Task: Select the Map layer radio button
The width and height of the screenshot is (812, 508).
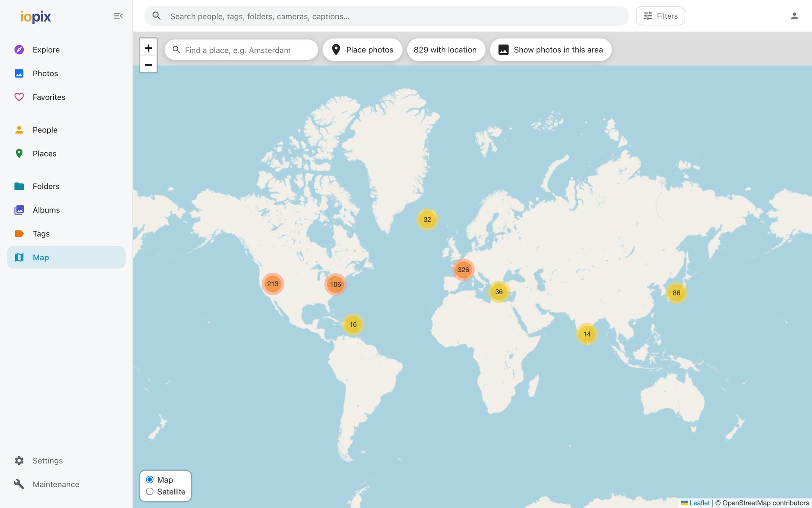Action: click(x=150, y=480)
